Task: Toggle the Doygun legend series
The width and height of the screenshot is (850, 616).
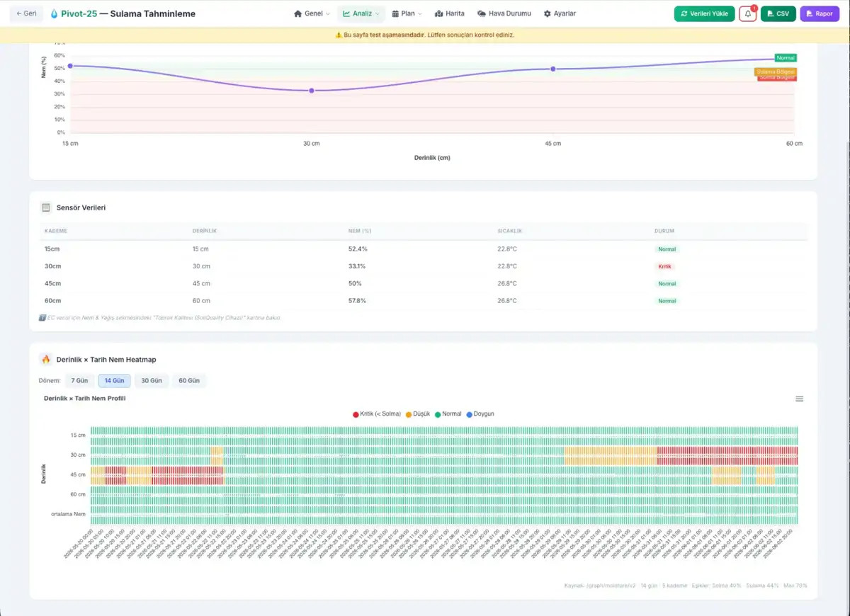Action: tap(480, 413)
